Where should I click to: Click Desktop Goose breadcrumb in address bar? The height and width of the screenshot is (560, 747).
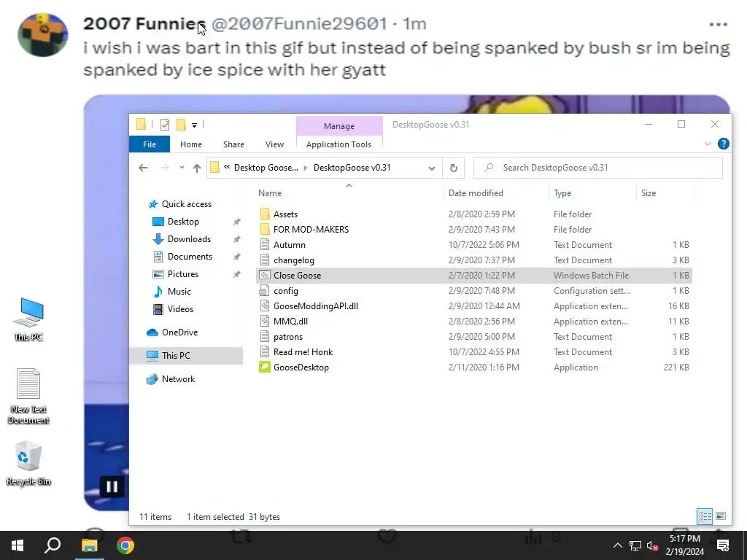266,168
